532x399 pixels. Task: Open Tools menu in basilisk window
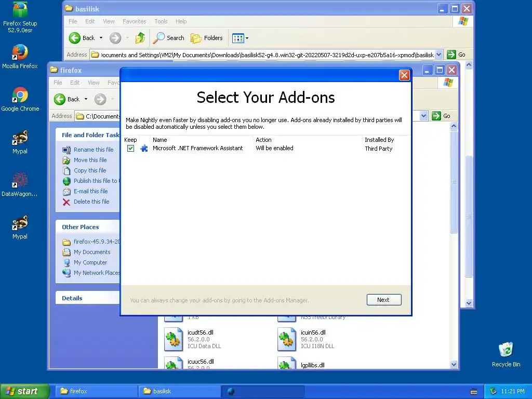[x=161, y=21]
